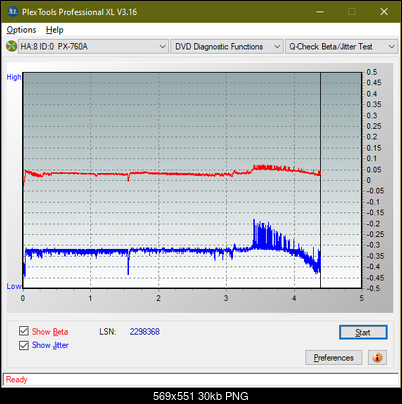402x404 pixels.
Task: Click the LSN: label
Action: 108,332
